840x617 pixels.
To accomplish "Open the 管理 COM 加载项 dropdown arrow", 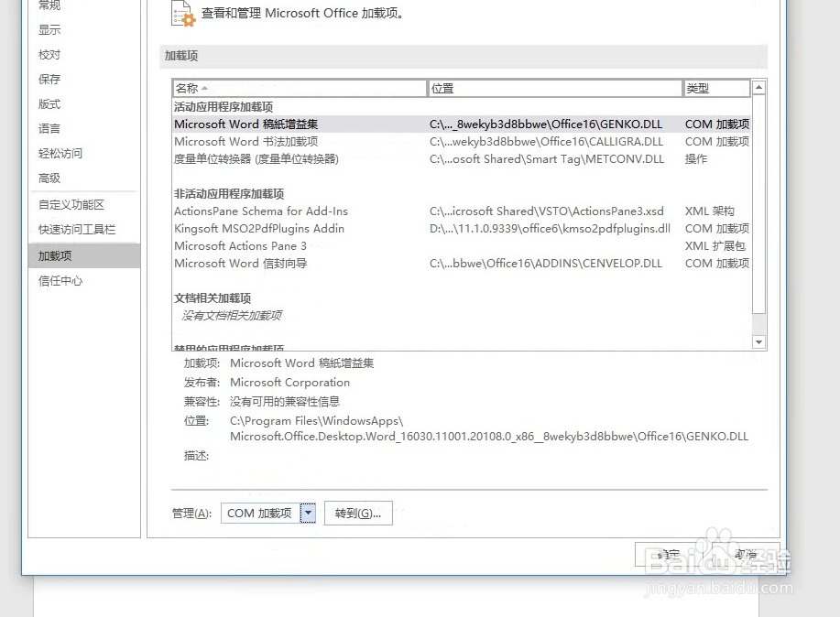I will coord(308,513).
